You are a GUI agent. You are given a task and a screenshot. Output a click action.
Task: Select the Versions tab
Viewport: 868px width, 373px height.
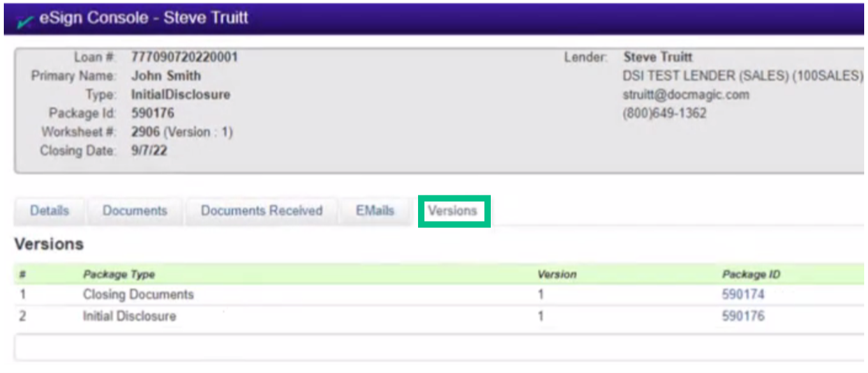point(453,211)
